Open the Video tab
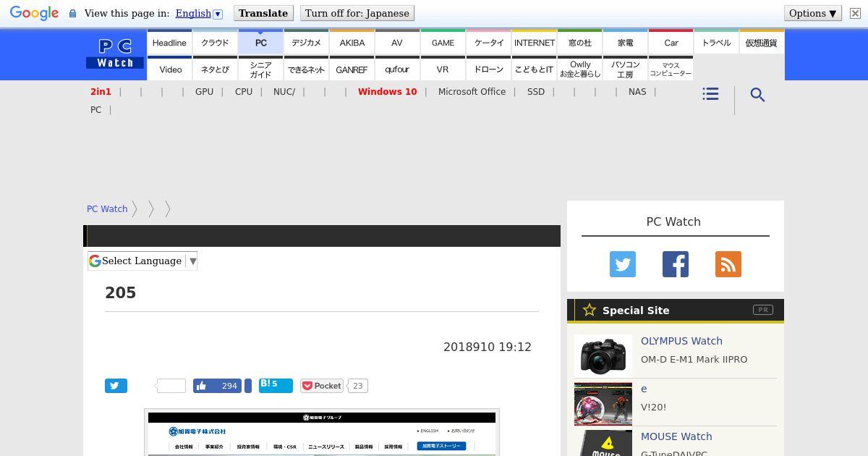Viewport: 868px width, 456px height. (171, 69)
